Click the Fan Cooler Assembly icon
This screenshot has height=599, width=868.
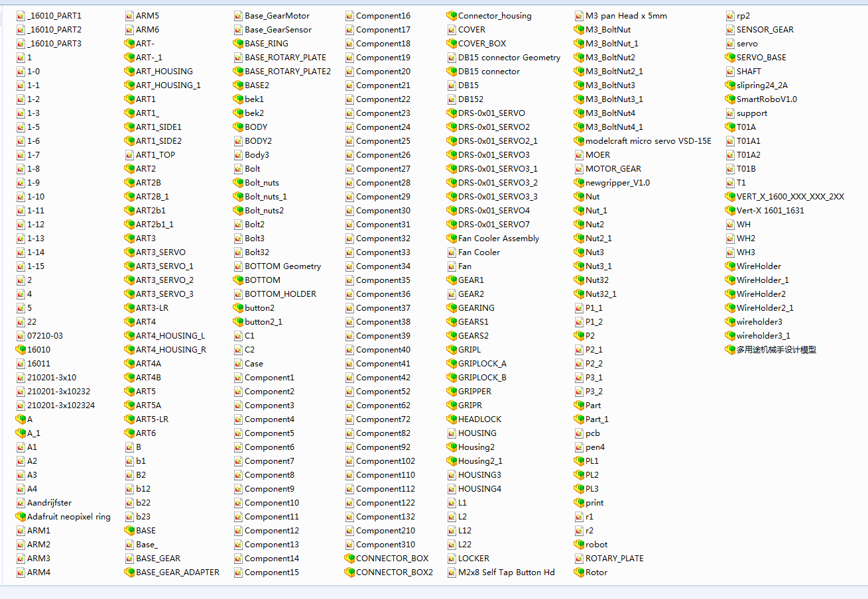(x=452, y=239)
